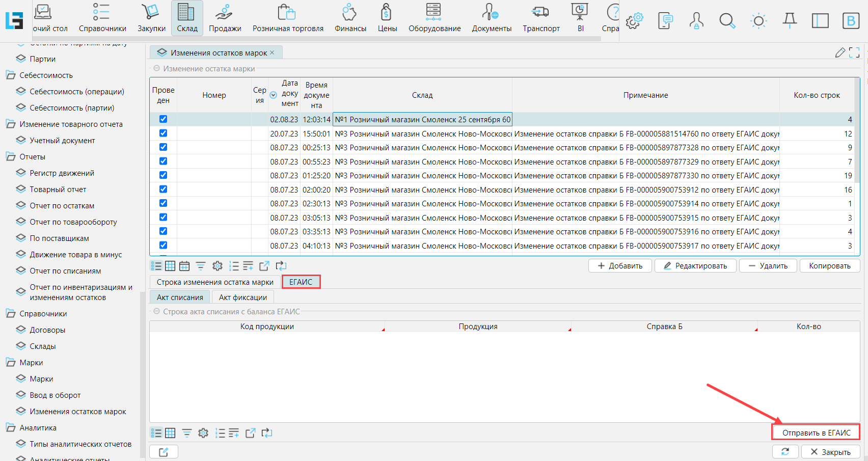
Task: Toggle Проведен checkbox for 20.07.23 row
Action: (x=163, y=133)
